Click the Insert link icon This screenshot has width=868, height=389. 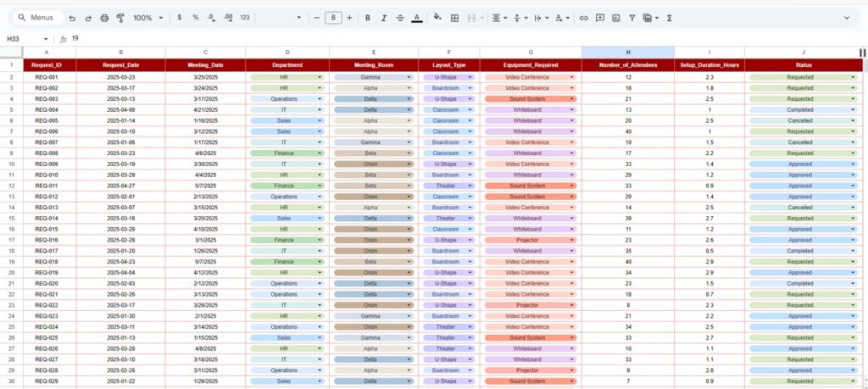583,18
